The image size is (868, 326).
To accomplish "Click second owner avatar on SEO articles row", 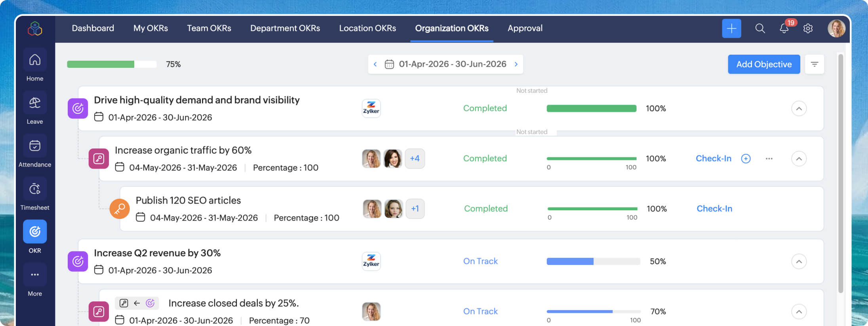I will pyautogui.click(x=394, y=209).
